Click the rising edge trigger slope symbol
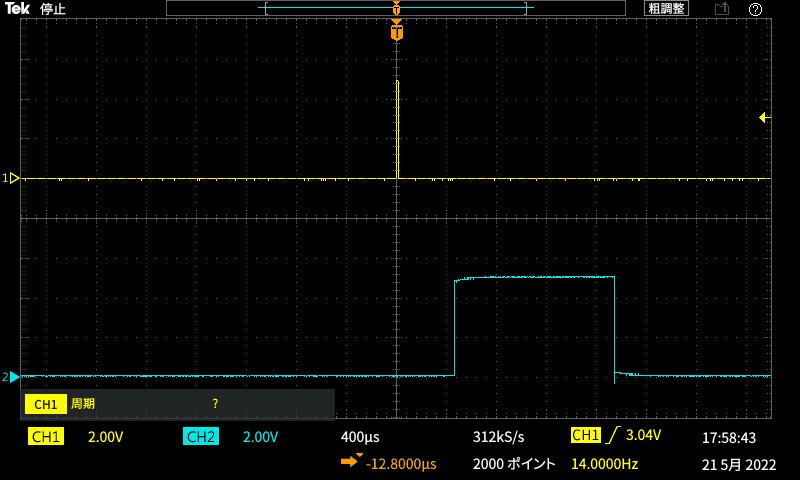 610,436
